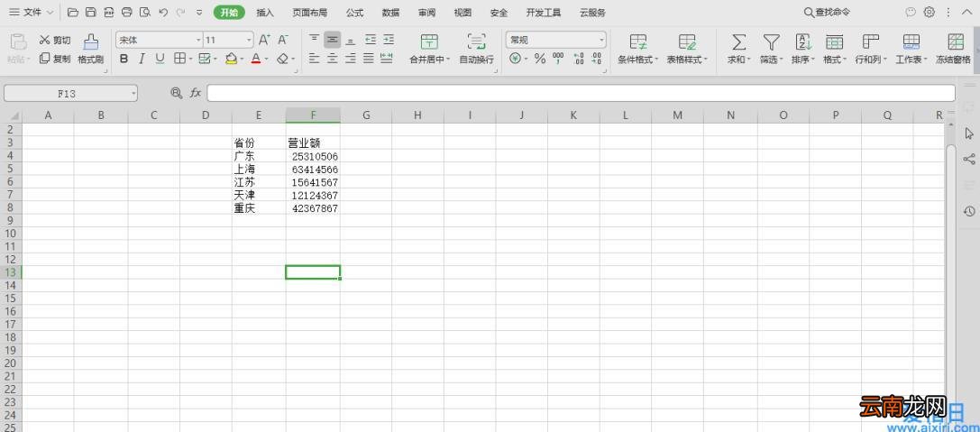
Task: Click the Print Preview icon
Action: (x=145, y=12)
